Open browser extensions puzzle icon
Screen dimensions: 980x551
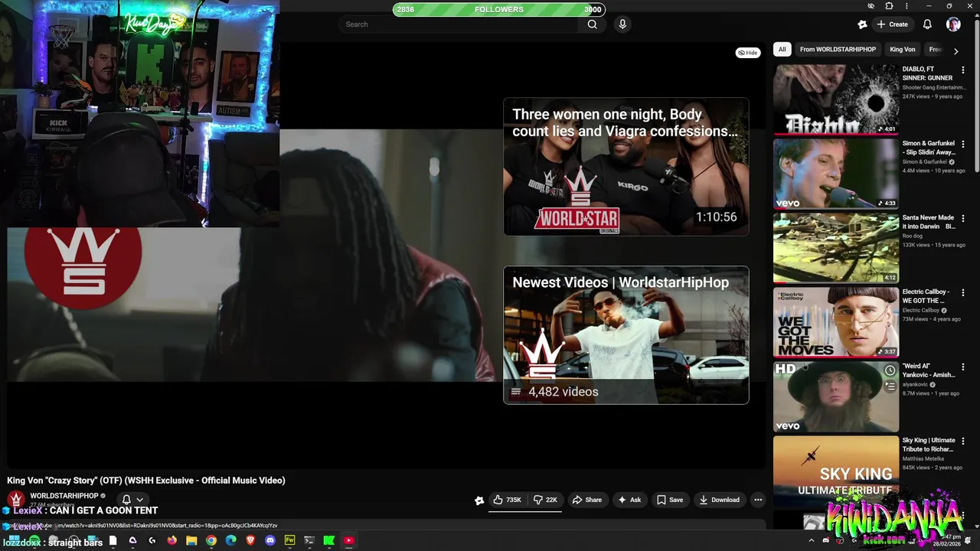pyautogui.click(x=889, y=6)
